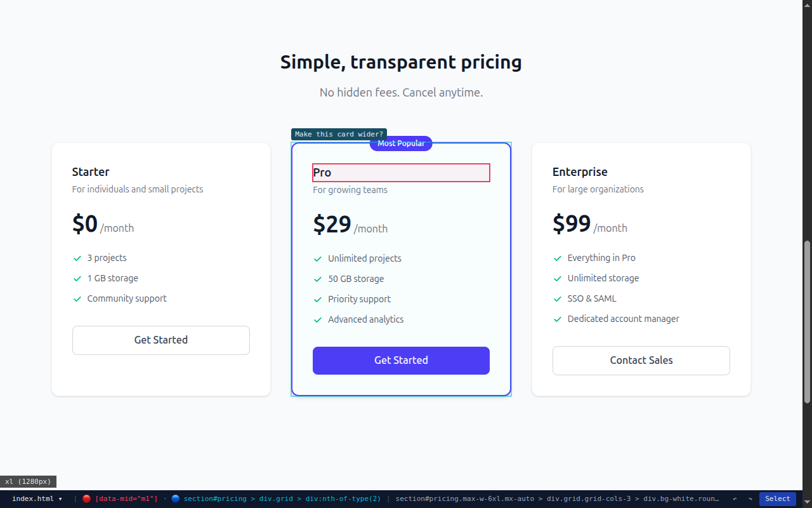This screenshot has width=812, height=508.
Task: Click the [data-mid="m1"] selector label
Action: 126,499
